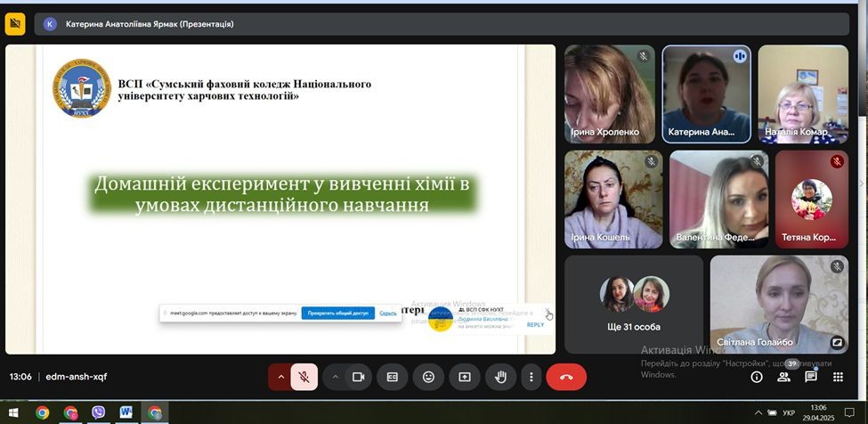Click the present screen icon
The image size is (868, 424).
464,377
